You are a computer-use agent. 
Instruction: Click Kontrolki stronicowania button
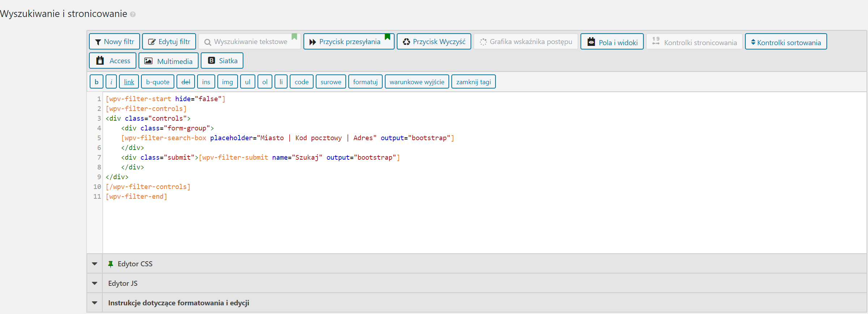(x=694, y=42)
